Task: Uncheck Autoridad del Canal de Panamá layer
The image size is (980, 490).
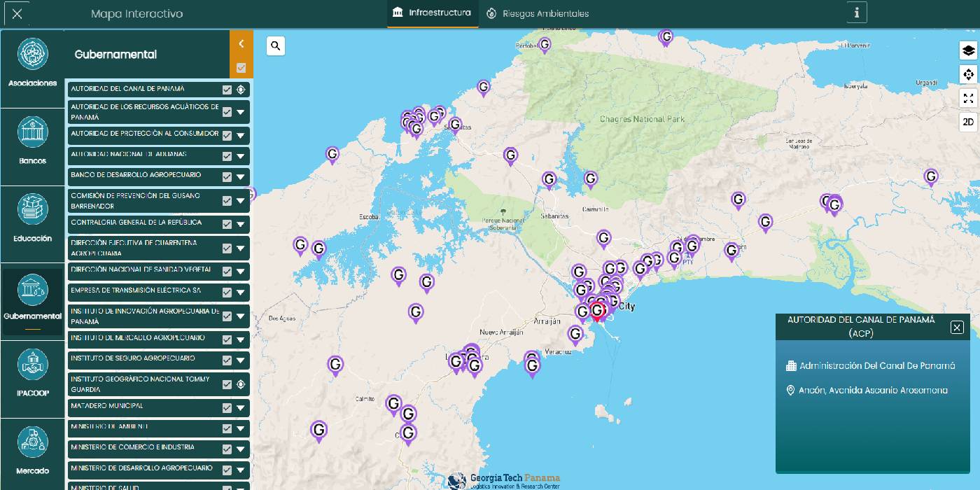Action: pyautogui.click(x=227, y=90)
